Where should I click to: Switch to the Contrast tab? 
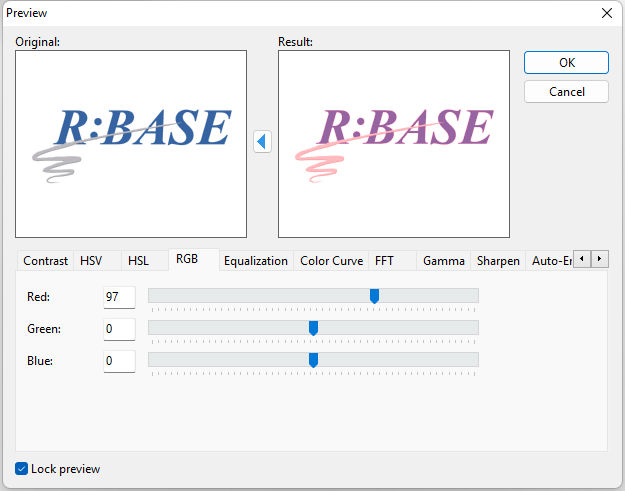click(x=45, y=261)
